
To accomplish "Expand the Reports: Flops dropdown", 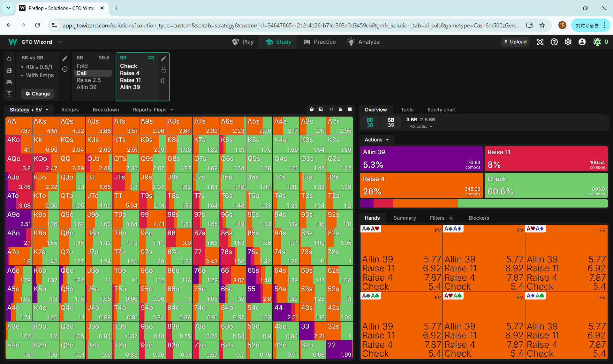I will (153, 110).
